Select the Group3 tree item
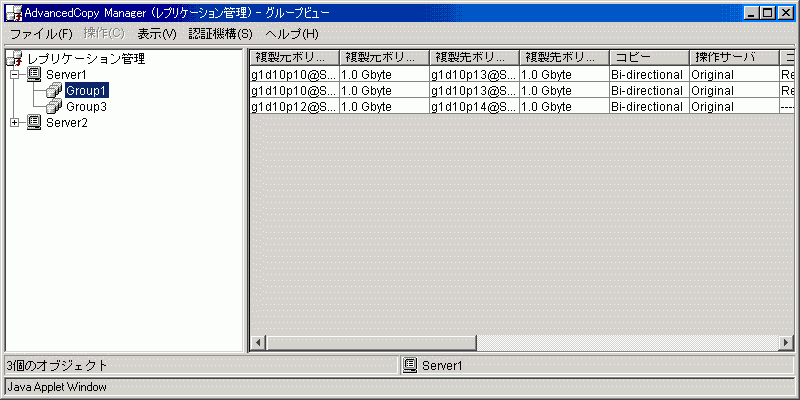Image resolution: width=800 pixels, height=400 pixels. (86, 107)
